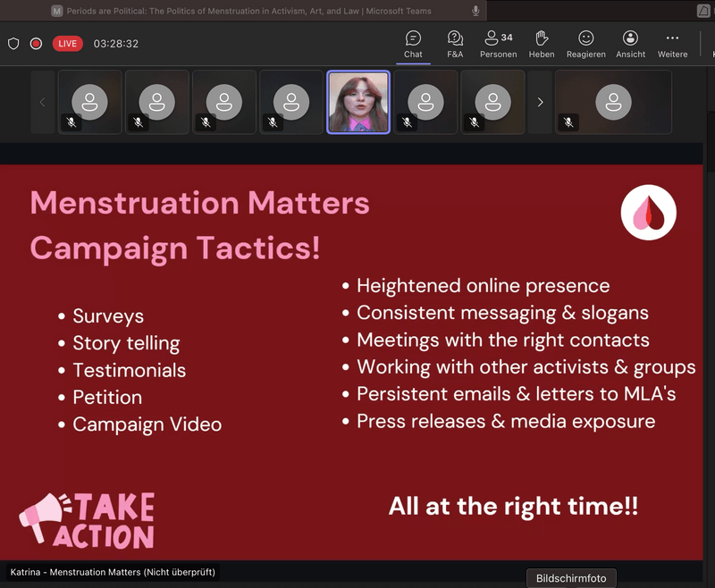Click muted mic on the rightmost participant tile
The image size is (715, 588).
pyautogui.click(x=568, y=122)
